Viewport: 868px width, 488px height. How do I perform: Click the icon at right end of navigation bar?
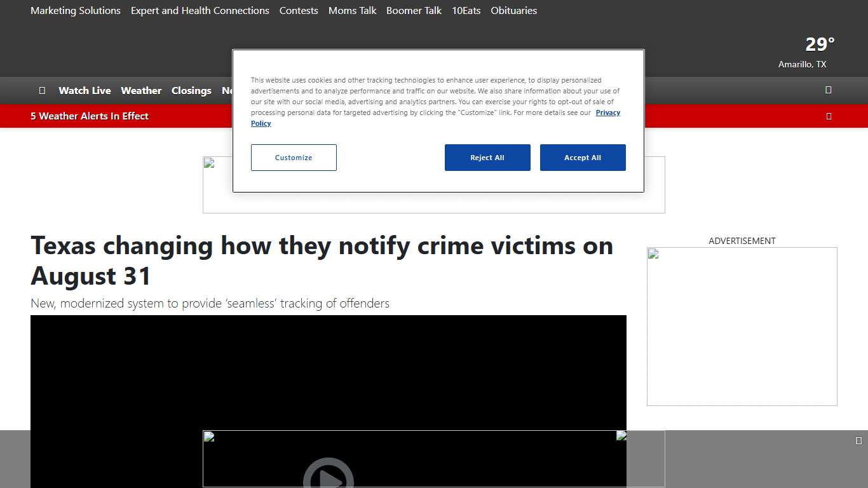pos(828,90)
